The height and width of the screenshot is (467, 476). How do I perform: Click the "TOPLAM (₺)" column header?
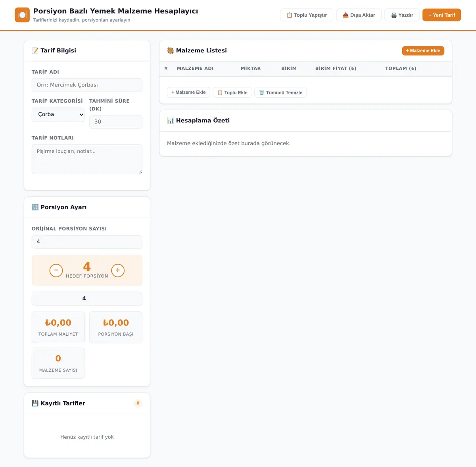click(x=401, y=68)
